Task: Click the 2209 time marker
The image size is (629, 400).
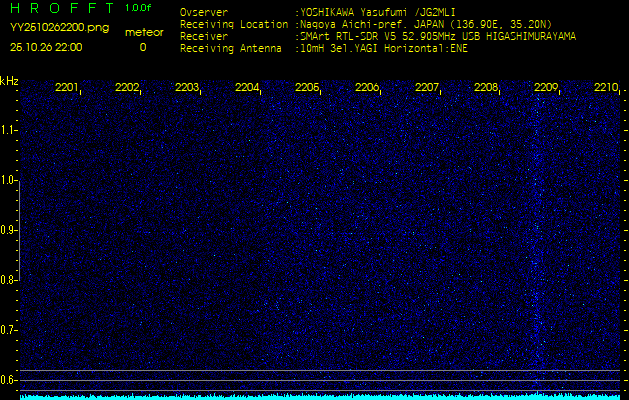Action: (x=546, y=88)
